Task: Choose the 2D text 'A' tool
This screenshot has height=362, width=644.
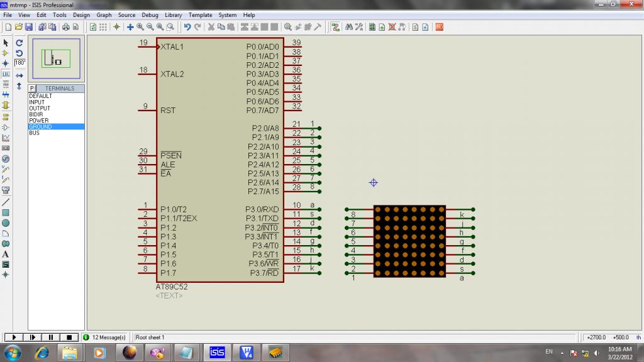Action: point(6,255)
